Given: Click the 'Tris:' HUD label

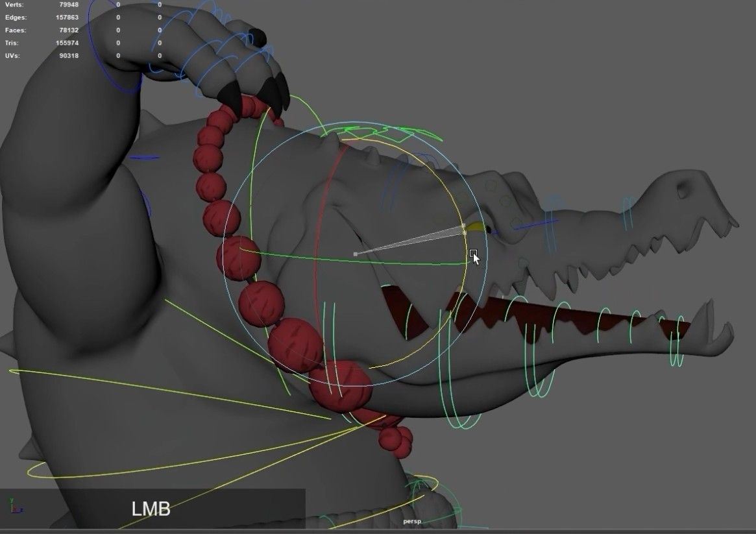Looking at the screenshot, I should 12,43.
